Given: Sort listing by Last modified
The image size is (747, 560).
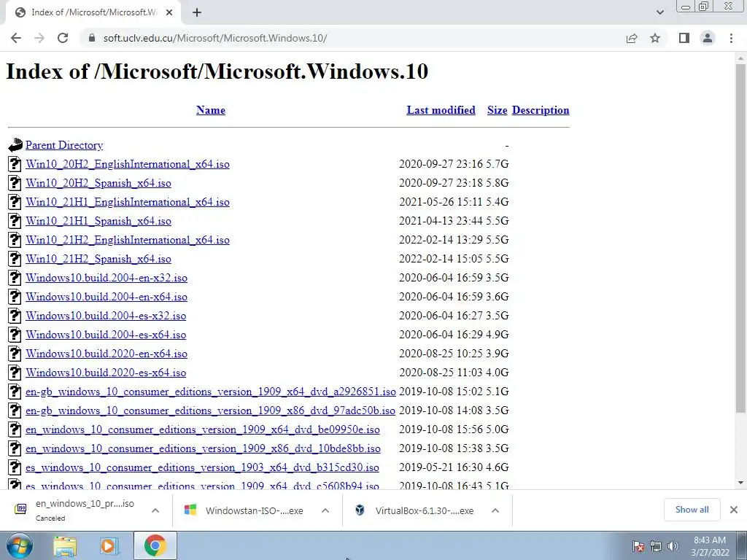Looking at the screenshot, I should point(441,110).
